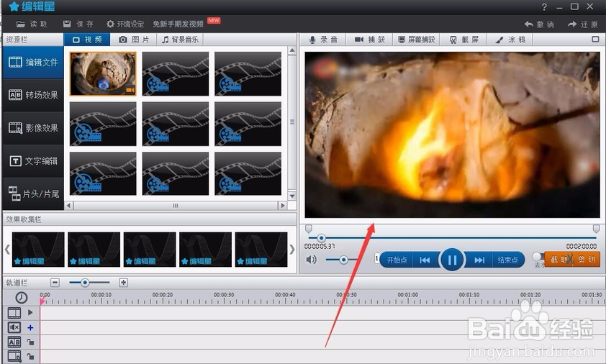The height and width of the screenshot is (364, 606).
Task: Click the resource panel scroll down arrow
Action: pyautogui.click(x=292, y=196)
